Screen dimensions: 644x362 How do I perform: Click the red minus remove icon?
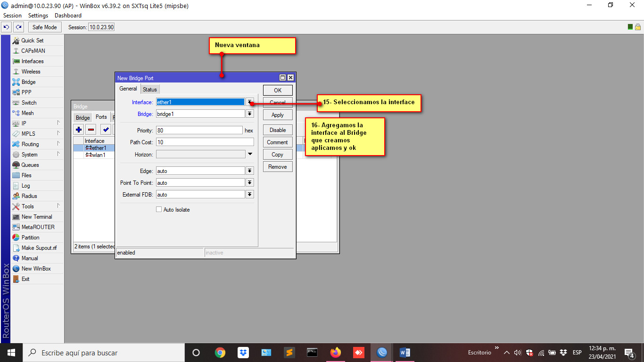pos(91,130)
